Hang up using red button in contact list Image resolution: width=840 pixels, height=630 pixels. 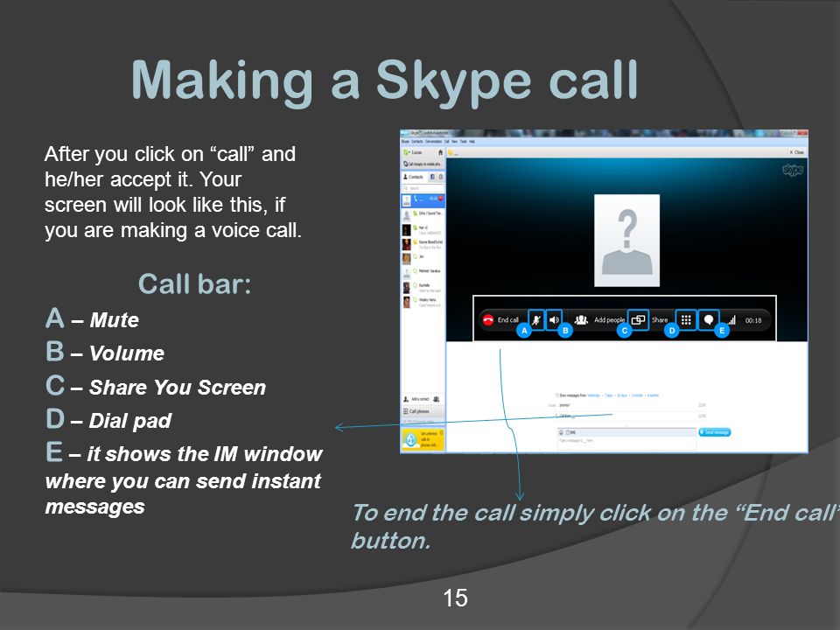441,199
